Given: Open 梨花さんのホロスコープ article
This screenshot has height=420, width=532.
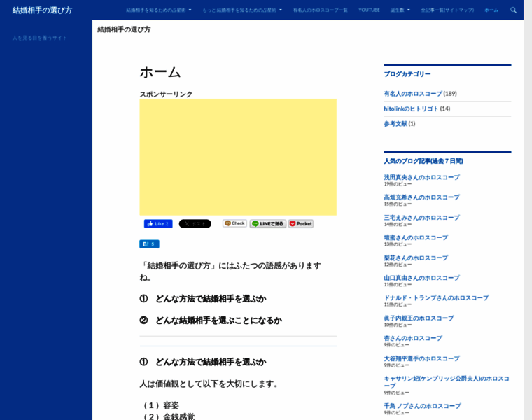Looking at the screenshot, I should click(x=416, y=258).
